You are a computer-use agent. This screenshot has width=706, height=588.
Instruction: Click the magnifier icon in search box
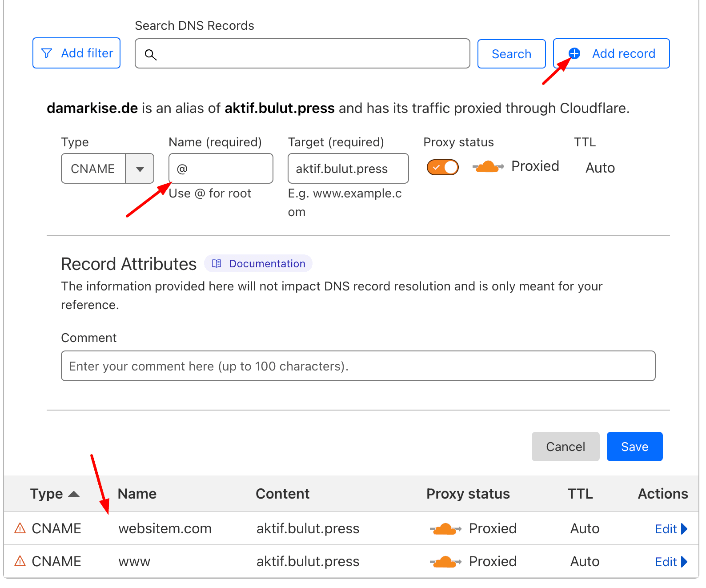tap(151, 55)
